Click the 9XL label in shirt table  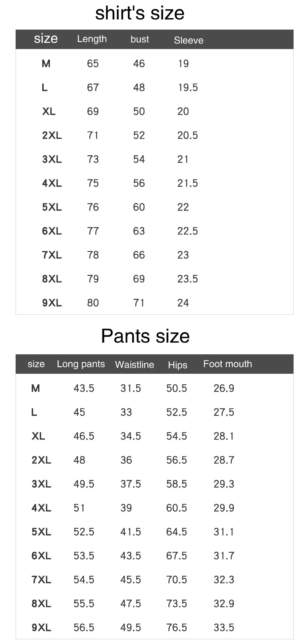tap(52, 303)
